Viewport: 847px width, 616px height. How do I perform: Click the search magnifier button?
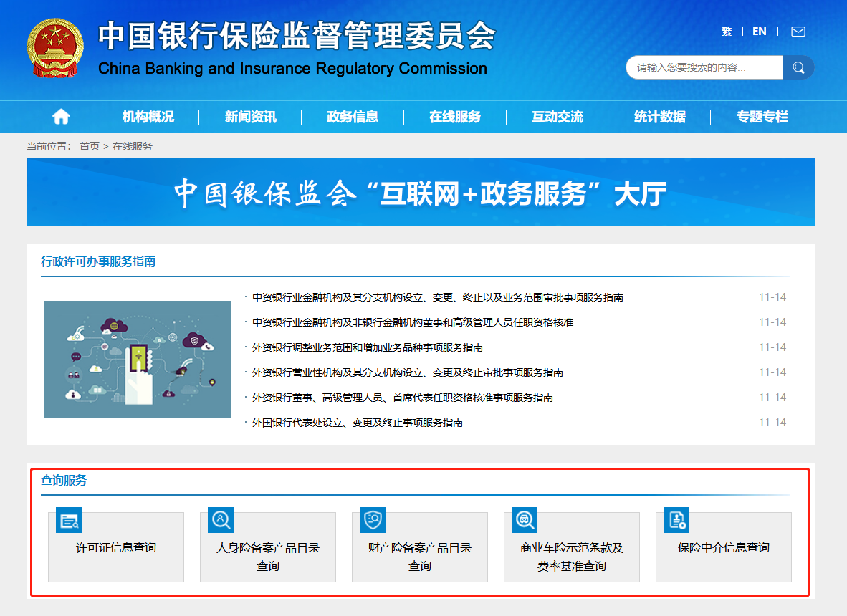(798, 67)
